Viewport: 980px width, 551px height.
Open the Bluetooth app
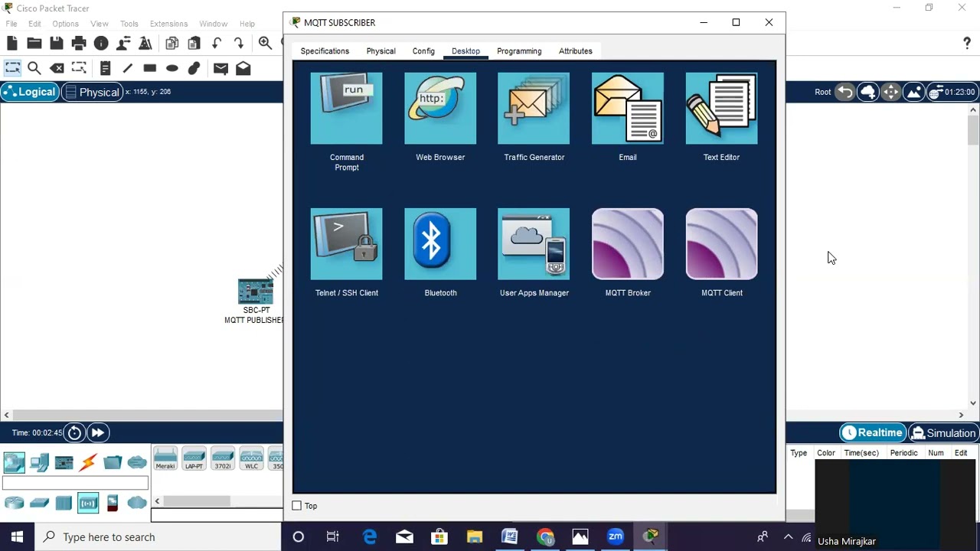(x=440, y=244)
